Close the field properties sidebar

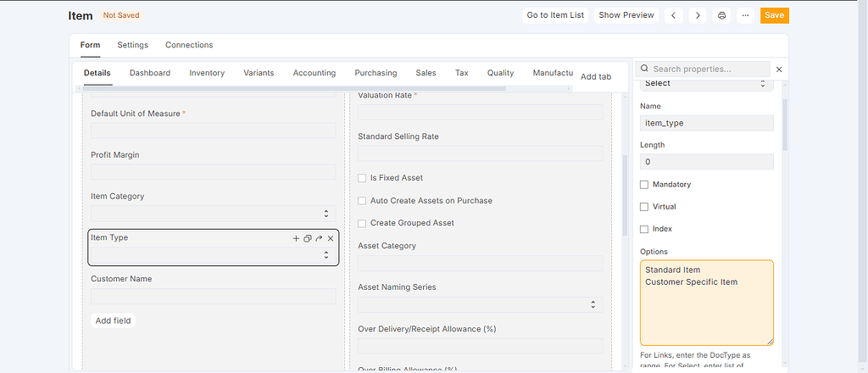pyautogui.click(x=779, y=70)
